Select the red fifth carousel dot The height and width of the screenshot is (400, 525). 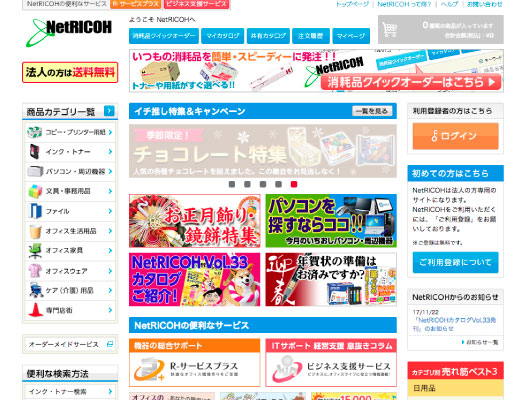coord(294,184)
